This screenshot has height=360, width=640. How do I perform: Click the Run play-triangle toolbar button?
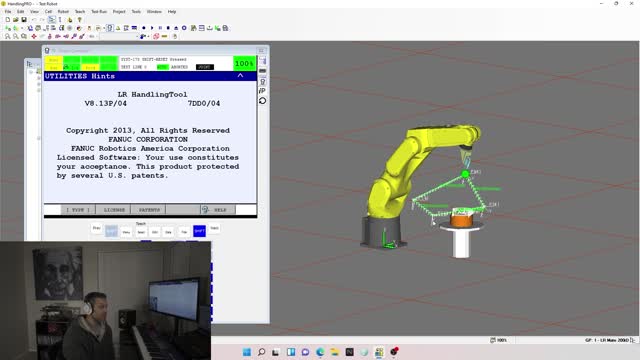pos(152,28)
